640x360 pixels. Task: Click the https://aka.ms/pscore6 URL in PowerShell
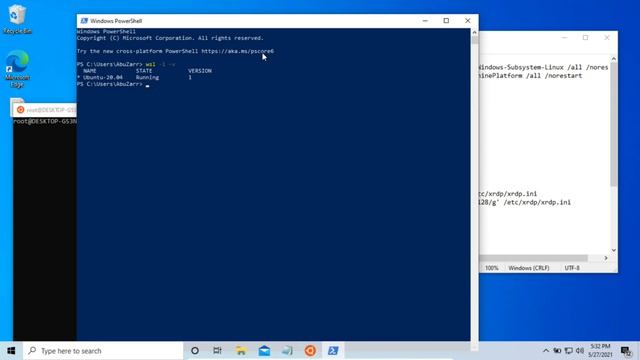(x=238, y=51)
